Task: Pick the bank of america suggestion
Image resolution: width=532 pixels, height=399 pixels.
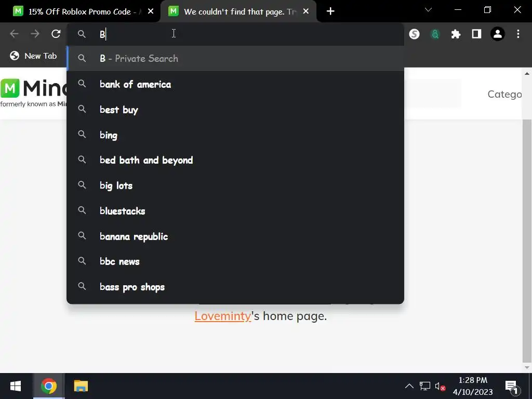Action: tap(235, 84)
